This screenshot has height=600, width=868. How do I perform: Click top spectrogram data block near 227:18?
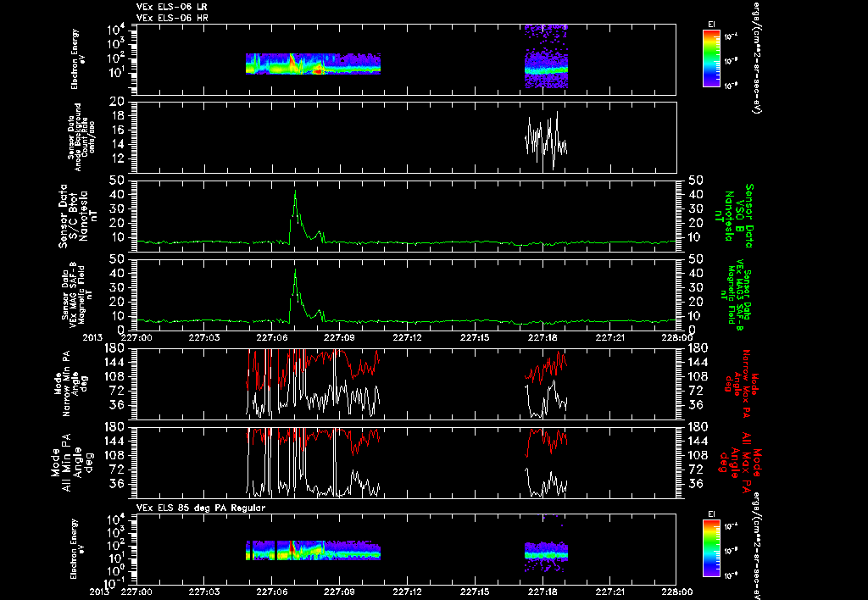point(546,57)
